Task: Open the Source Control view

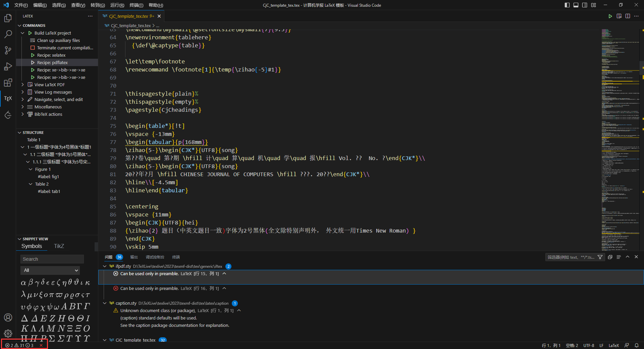Action: pyautogui.click(x=7, y=50)
